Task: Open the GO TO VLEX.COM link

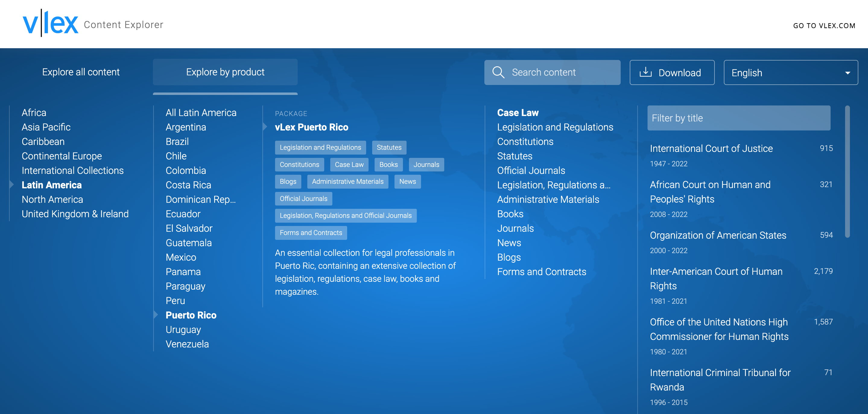Action: [x=824, y=26]
